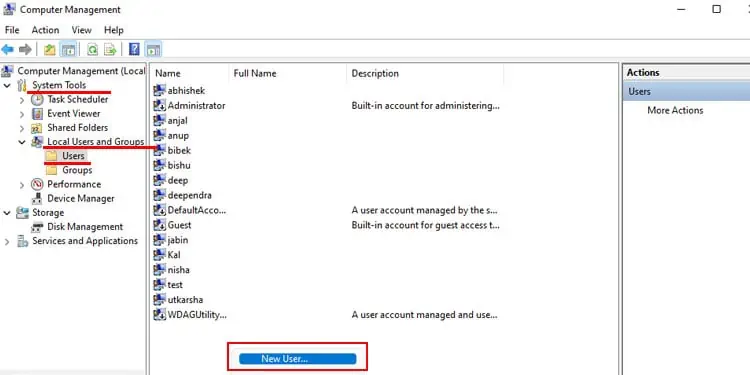
Task: Expand Services and Applications node
Action: tap(7, 242)
